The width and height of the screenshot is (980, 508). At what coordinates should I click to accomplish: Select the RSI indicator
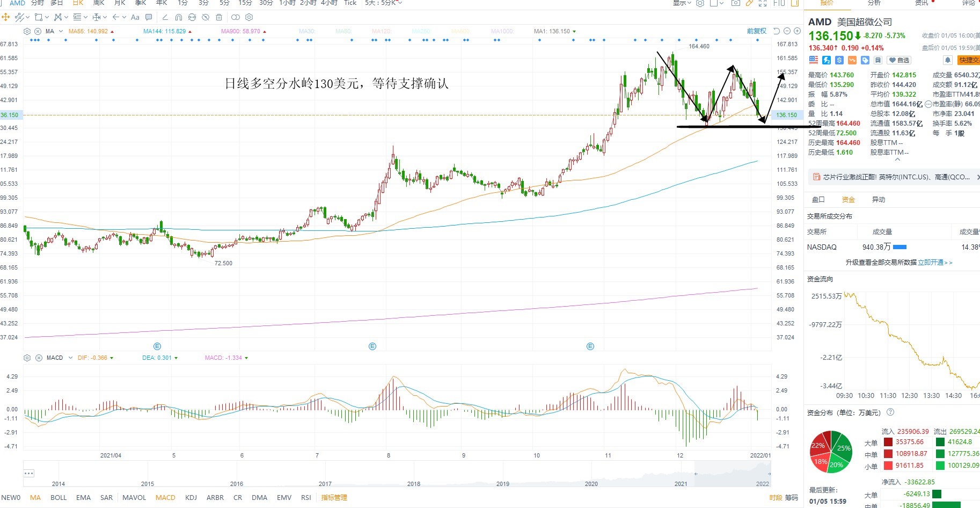click(x=306, y=498)
